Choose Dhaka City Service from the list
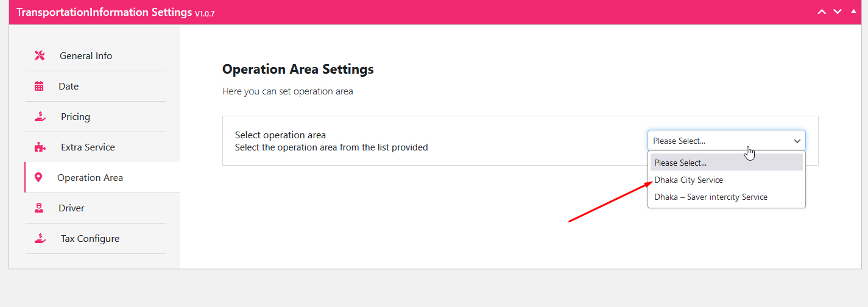The width and height of the screenshot is (868, 307). (688, 180)
